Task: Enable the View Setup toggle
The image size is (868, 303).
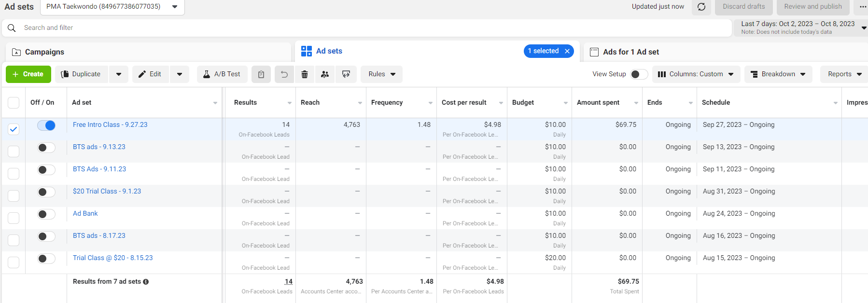Action: click(x=639, y=74)
